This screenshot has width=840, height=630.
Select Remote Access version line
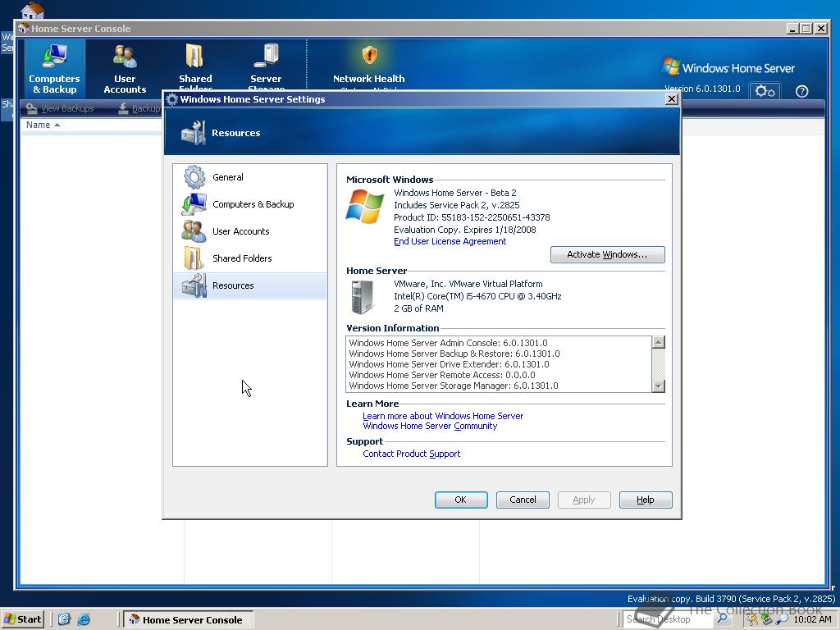[442, 375]
